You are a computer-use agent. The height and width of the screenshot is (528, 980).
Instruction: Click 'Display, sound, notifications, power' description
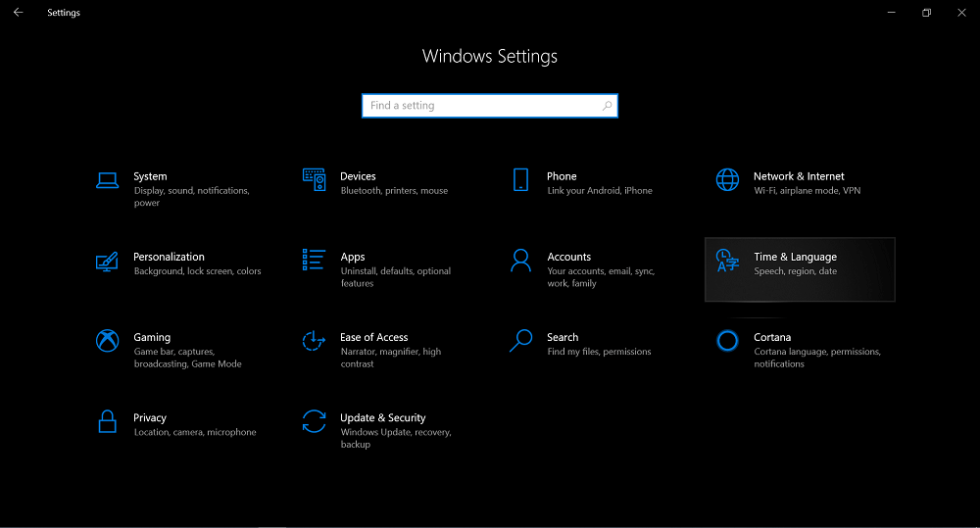click(x=191, y=197)
